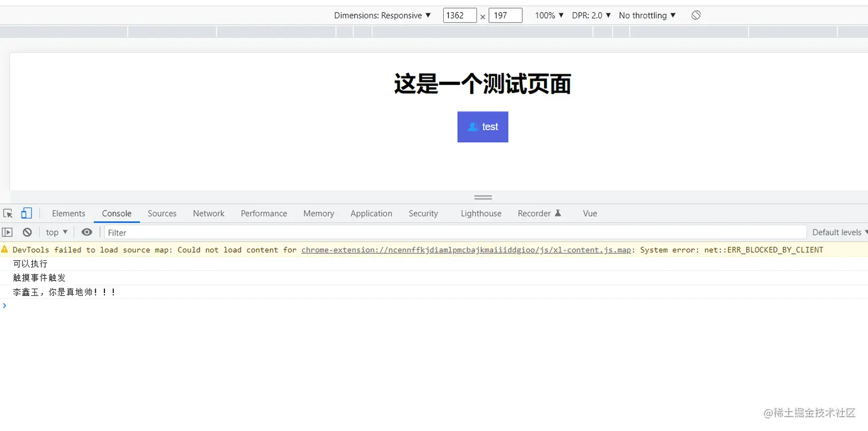868x431 pixels.
Task: Create live expression with eye icon
Action: 87,232
